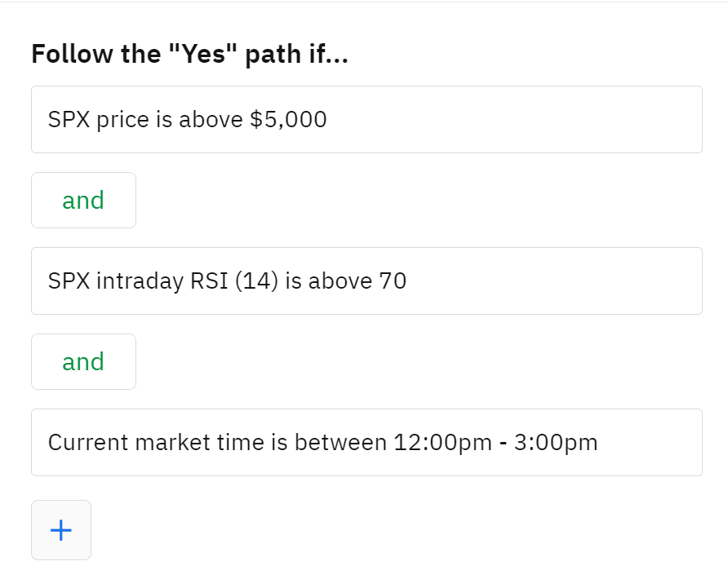Viewport: 728px width, 570px height.
Task: Toggle the first "and" operator
Action: (83, 201)
